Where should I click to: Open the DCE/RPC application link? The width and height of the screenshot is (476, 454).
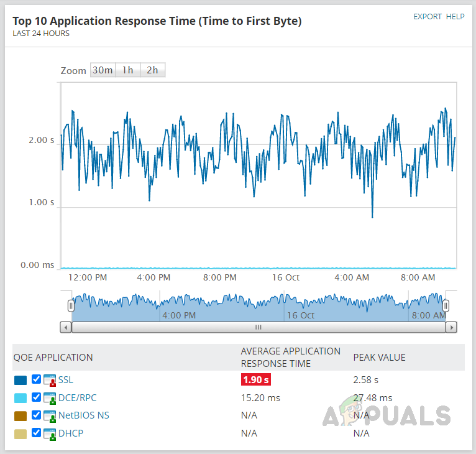pyautogui.click(x=78, y=398)
